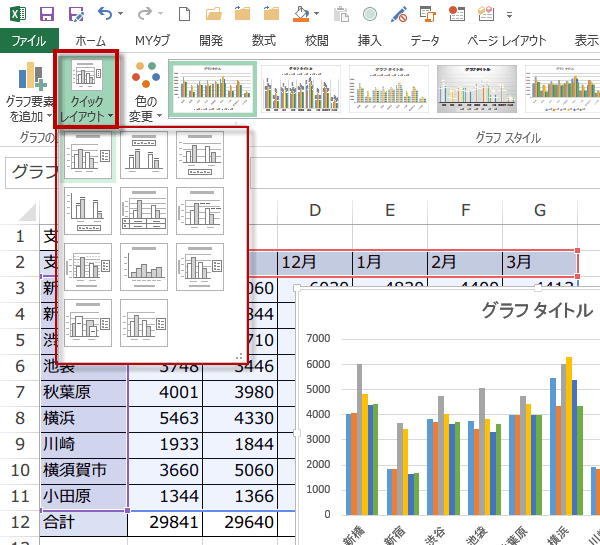Click the 12月 header cell
600x545 pixels.
tap(315, 263)
